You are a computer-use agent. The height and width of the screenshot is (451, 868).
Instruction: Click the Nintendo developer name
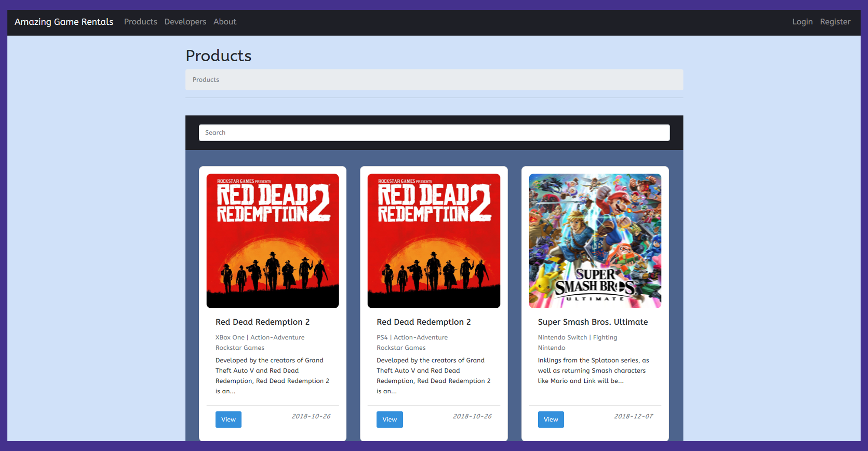[x=552, y=348]
